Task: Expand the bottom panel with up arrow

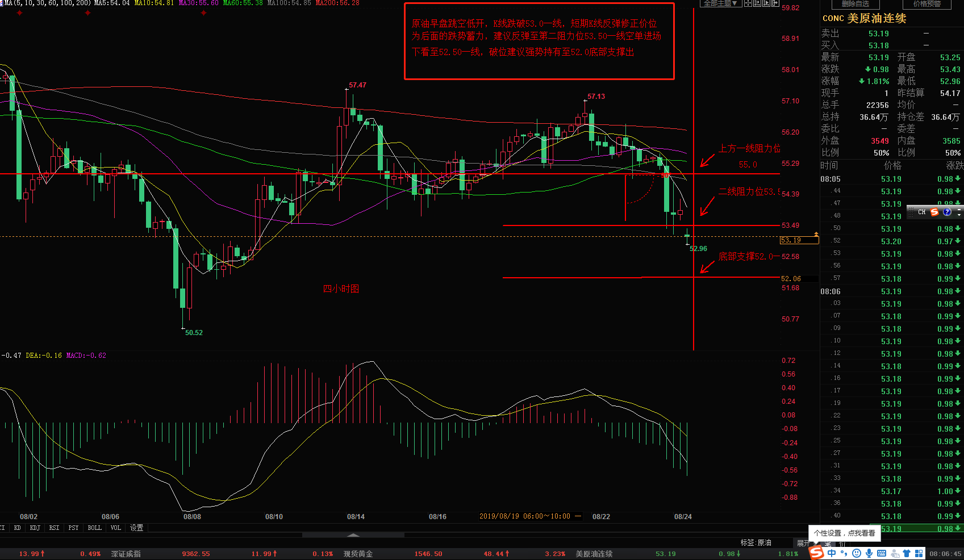Action: click(x=353, y=535)
